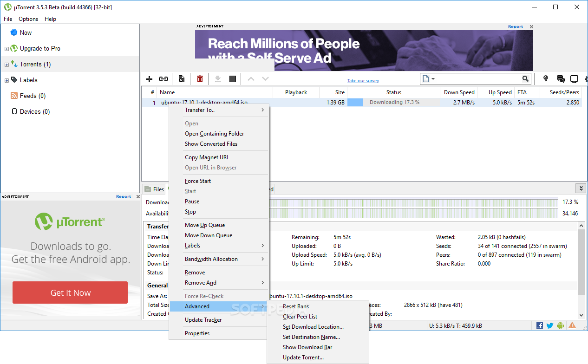Image resolution: width=588 pixels, height=364 pixels.
Task: Add a torrent with the plus icon
Action: point(149,79)
